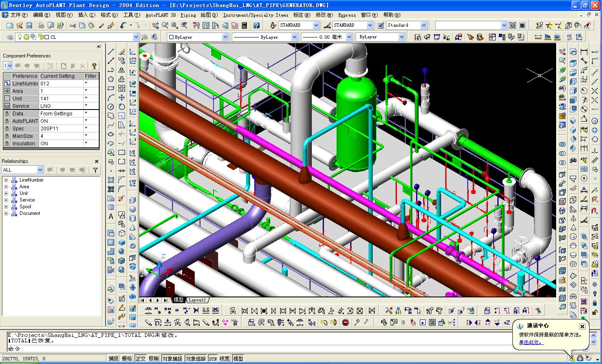Open Help question mark icon in toolbar

click(256, 25)
